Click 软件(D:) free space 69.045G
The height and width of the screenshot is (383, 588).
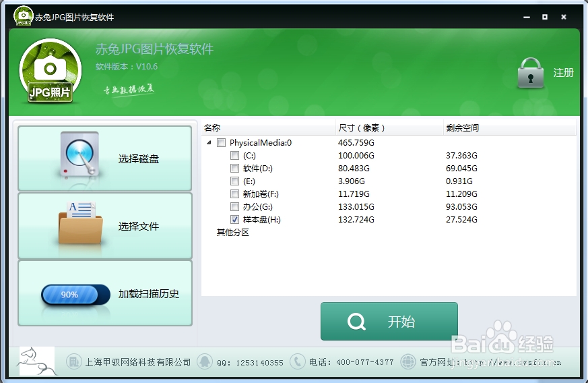pos(461,168)
